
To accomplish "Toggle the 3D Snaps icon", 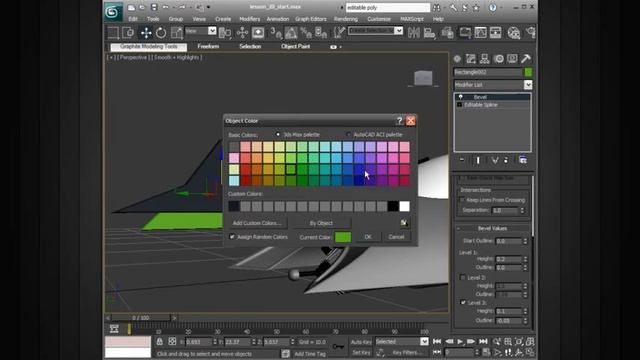I will (x=276, y=33).
